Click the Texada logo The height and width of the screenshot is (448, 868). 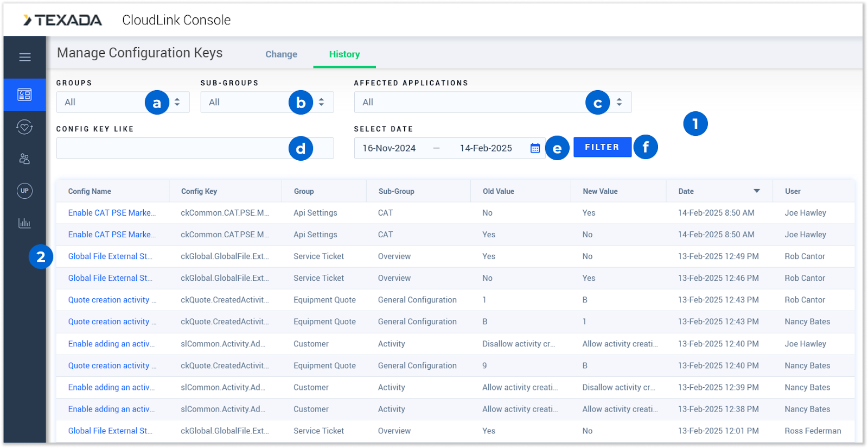(x=62, y=20)
